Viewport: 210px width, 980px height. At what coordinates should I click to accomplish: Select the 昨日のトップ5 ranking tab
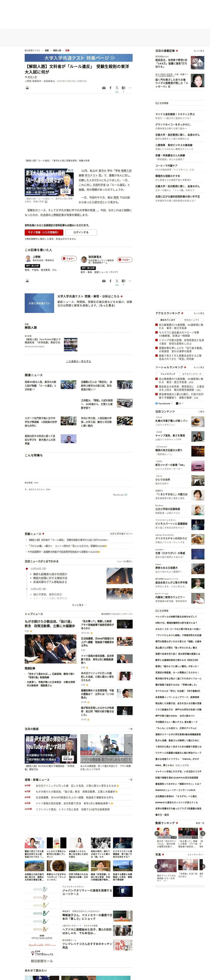coord(192,320)
